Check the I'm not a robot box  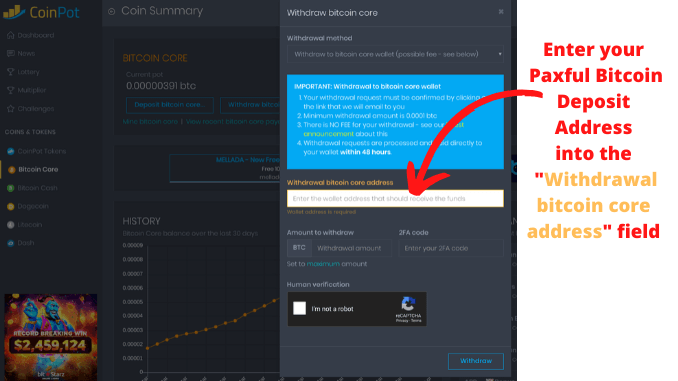point(299,308)
